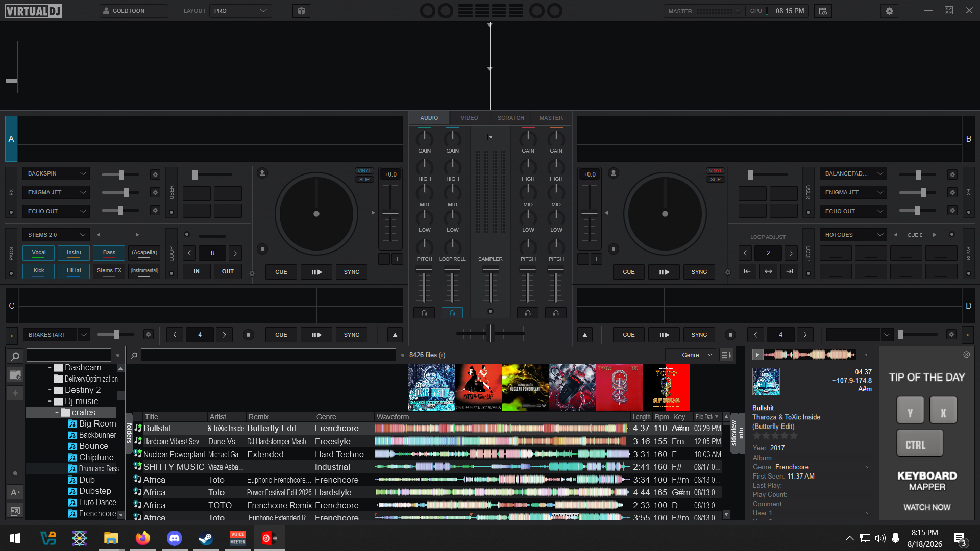The image size is (980, 551).
Task: Toggle Kick stem pad
Action: coord(39,271)
